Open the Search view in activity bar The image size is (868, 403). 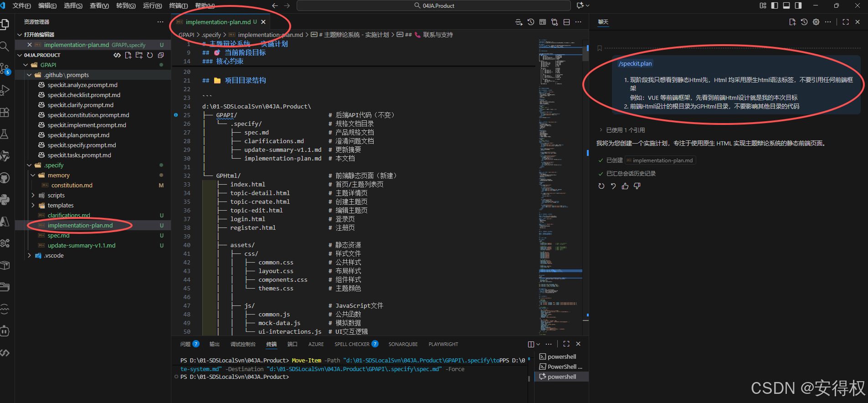coord(5,46)
